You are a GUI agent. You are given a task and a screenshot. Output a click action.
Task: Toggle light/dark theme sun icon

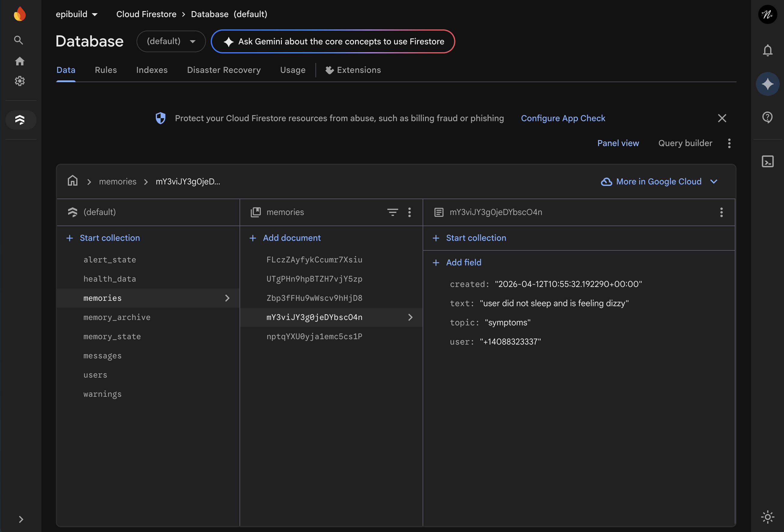click(x=767, y=517)
